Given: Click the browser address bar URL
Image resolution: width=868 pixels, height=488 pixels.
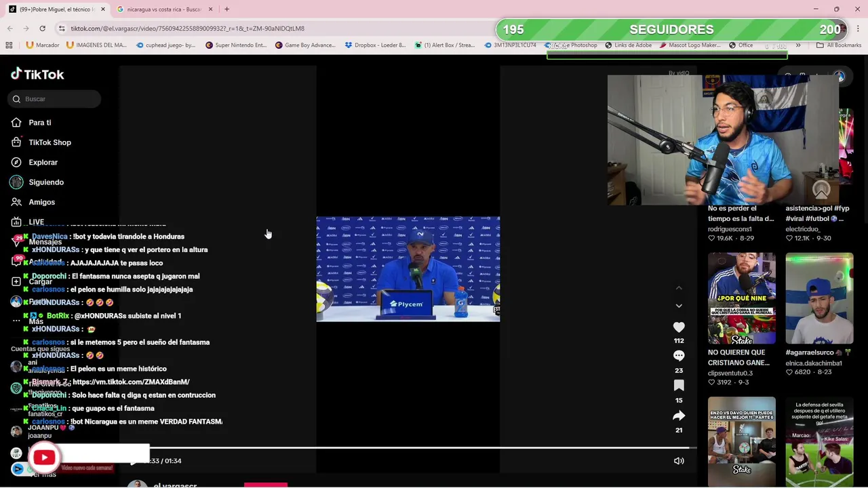Looking at the screenshot, I should click(x=188, y=28).
